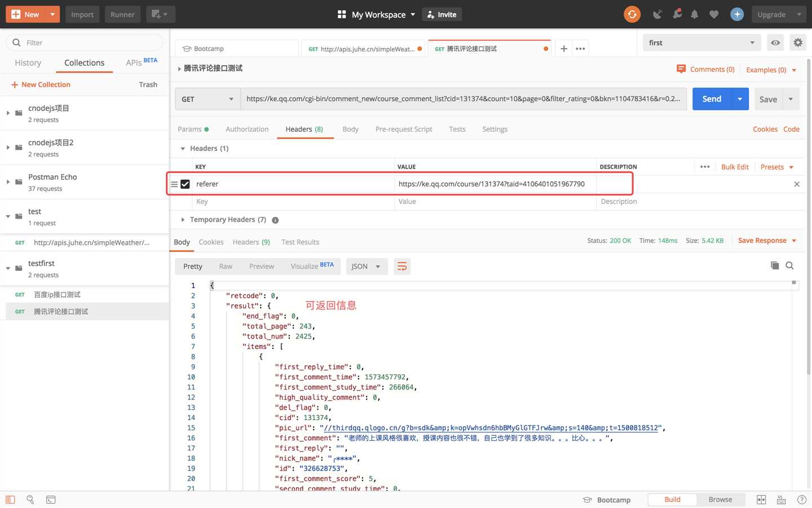
Task: Search within the response body
Action: [789, 265]
